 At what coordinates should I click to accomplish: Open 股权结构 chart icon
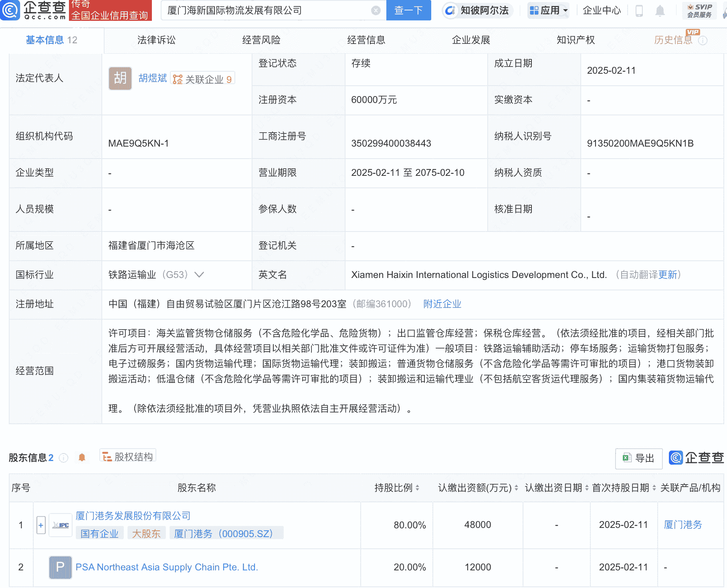(107, 457)
